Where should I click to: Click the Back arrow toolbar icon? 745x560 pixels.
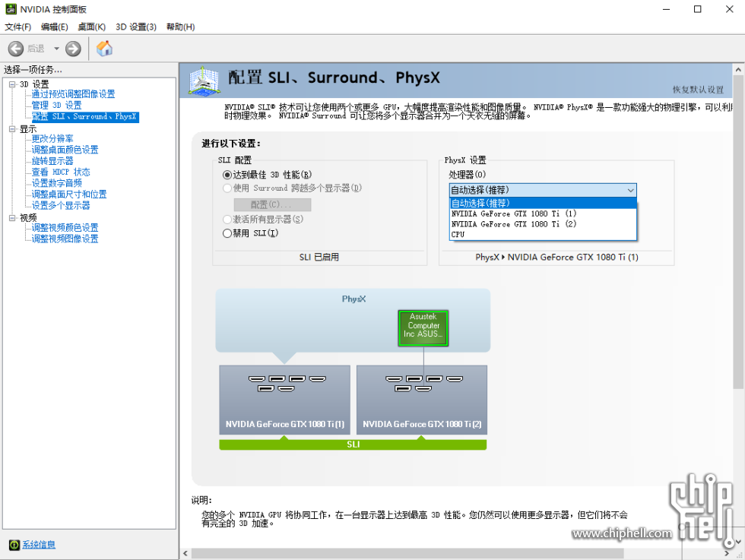tap(16, 49)
